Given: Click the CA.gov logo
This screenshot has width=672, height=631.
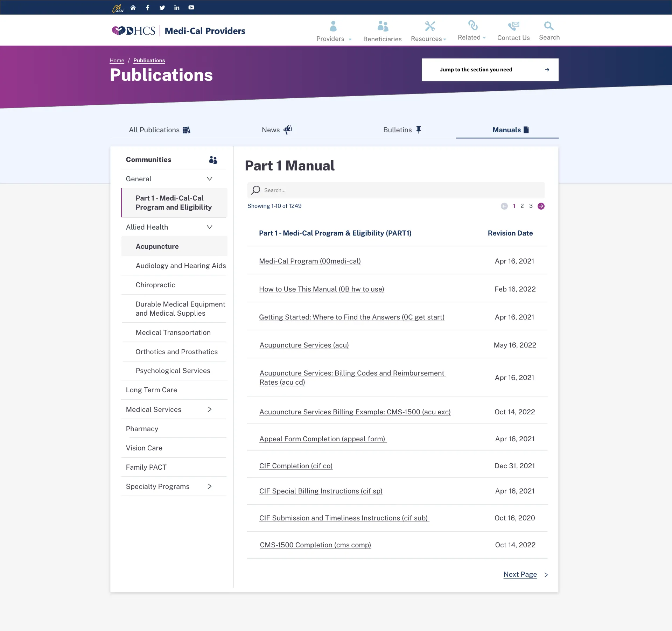Looking at the screenshot, I should pos(118,7).
